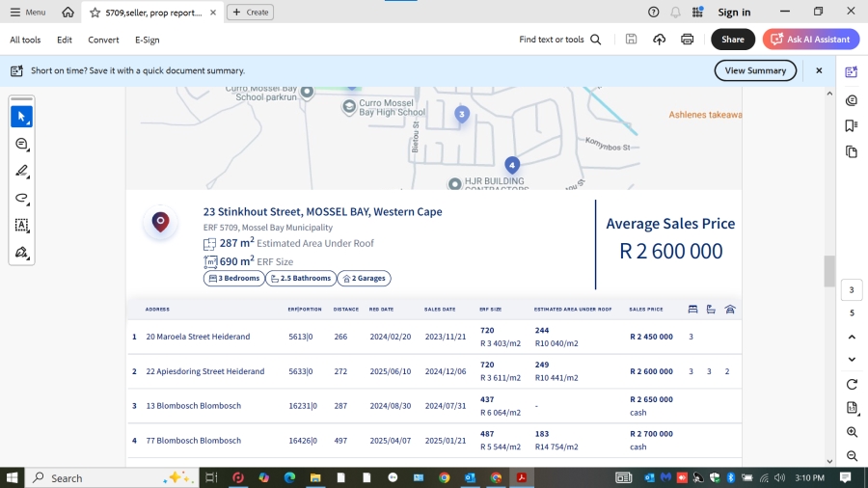Choose the Highlight pen tool

click(21, 171)
